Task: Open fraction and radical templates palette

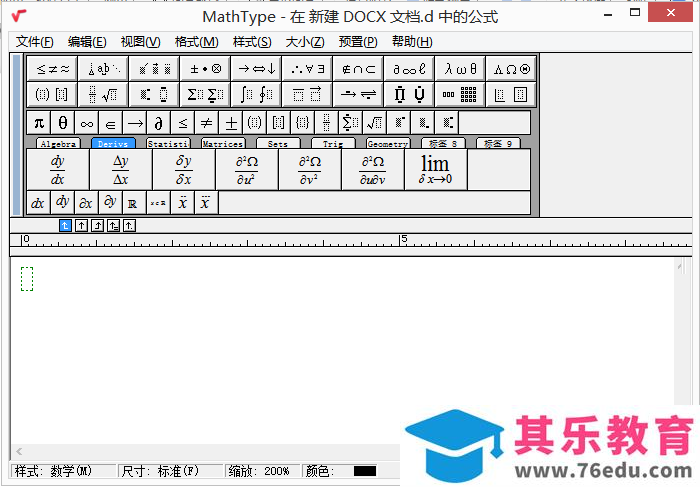Action: pyautogui.click(x=103, y=94)
